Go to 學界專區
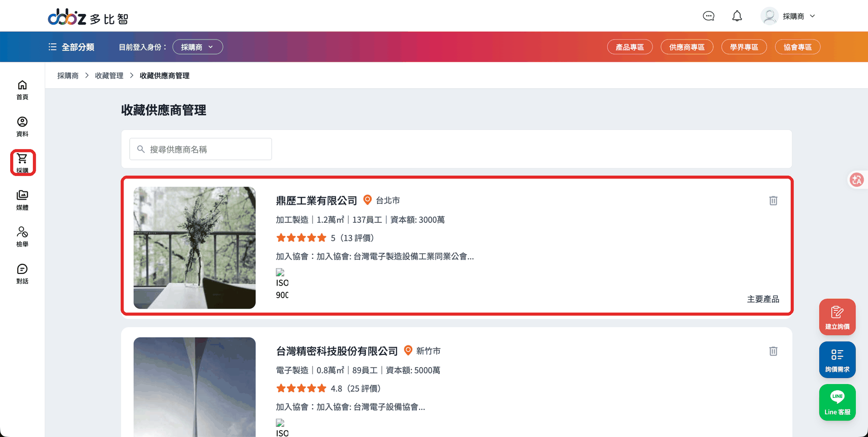Viewport: 868px width, 437px height. click(x=744, y=47)
